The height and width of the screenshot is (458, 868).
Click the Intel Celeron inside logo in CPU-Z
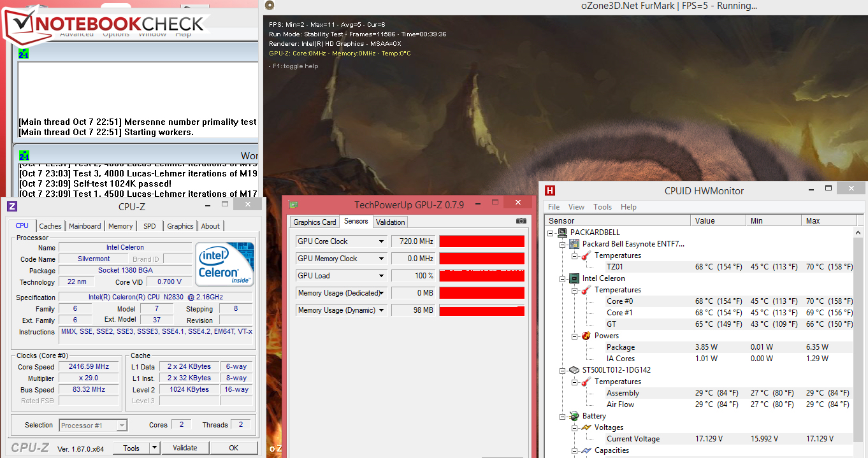(224, 264)
